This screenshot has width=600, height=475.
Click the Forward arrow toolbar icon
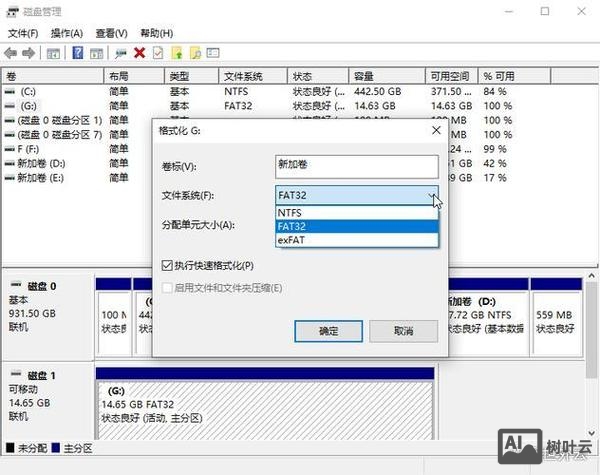(x=29, y=53)
